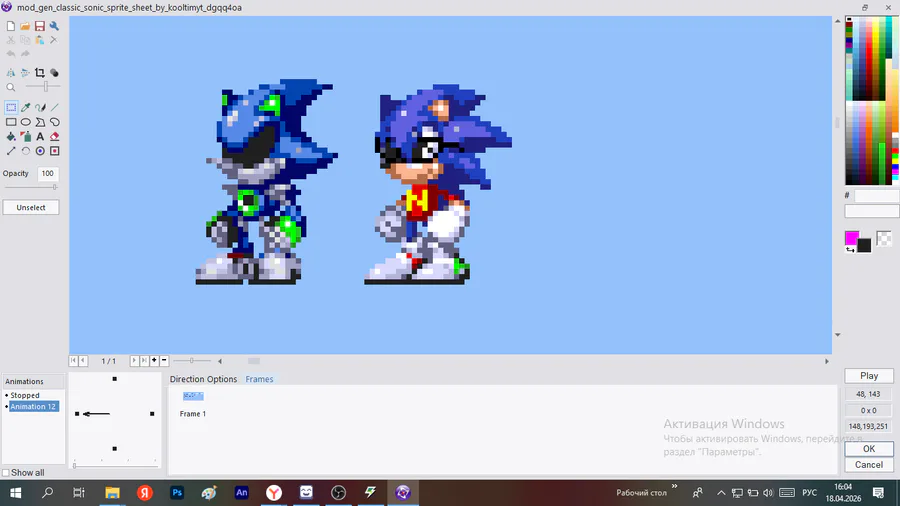Select the Line tool
The width and height of the screenshot is (900, 506).
point(55,107)
